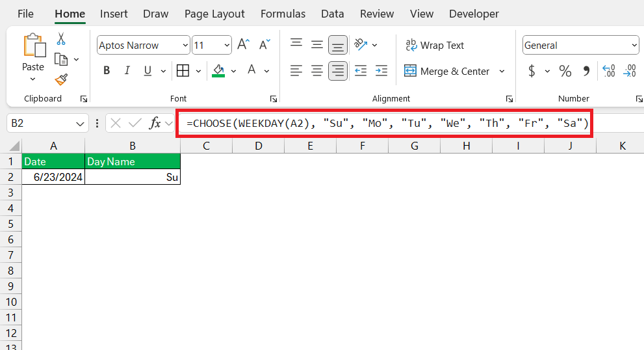
Task: Open the Page Layout tab
Action: 214,14
